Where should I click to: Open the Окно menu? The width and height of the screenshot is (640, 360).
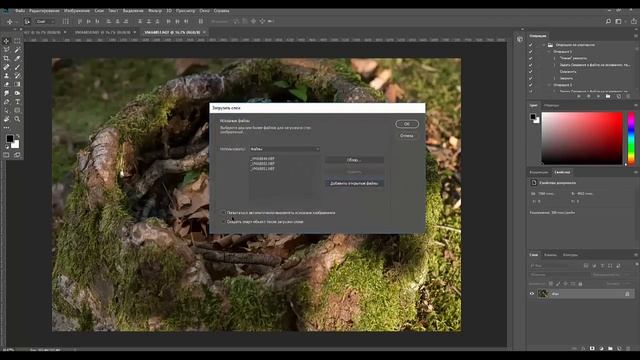click(204, 11)
